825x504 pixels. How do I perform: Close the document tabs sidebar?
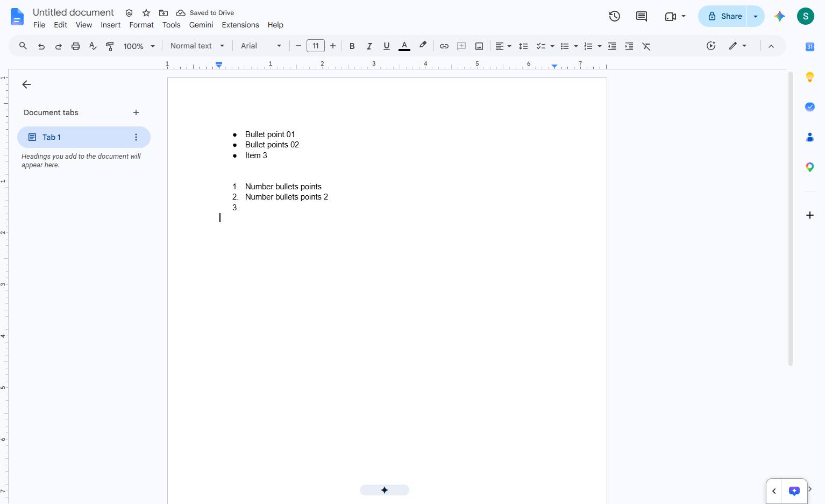click(26, 84)
